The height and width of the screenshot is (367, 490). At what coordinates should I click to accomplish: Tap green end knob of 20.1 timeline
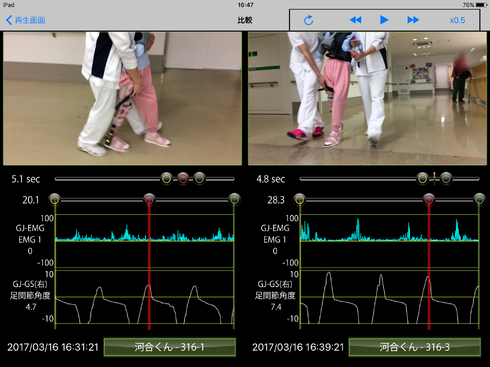point(234,199)
